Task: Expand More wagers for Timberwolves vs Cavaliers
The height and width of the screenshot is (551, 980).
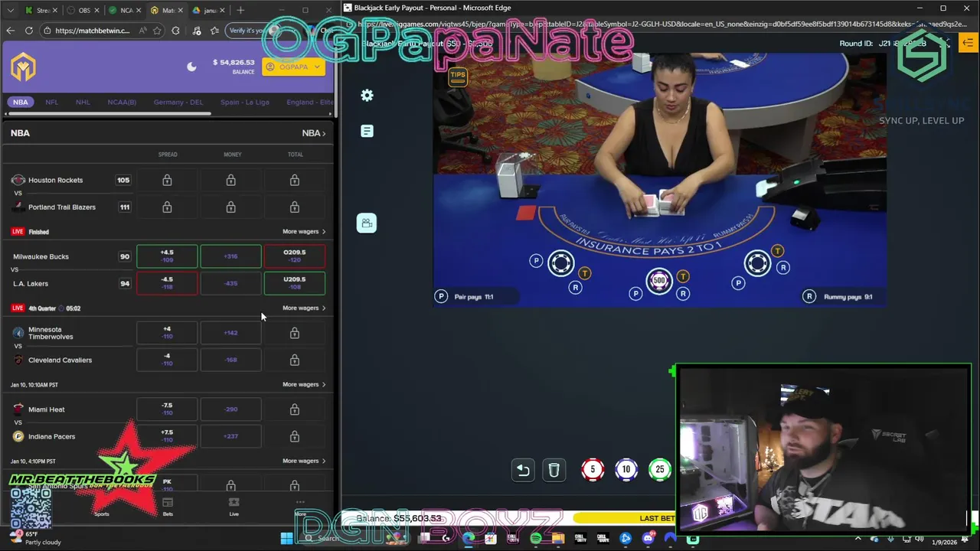Action: [x=304, y=384]
